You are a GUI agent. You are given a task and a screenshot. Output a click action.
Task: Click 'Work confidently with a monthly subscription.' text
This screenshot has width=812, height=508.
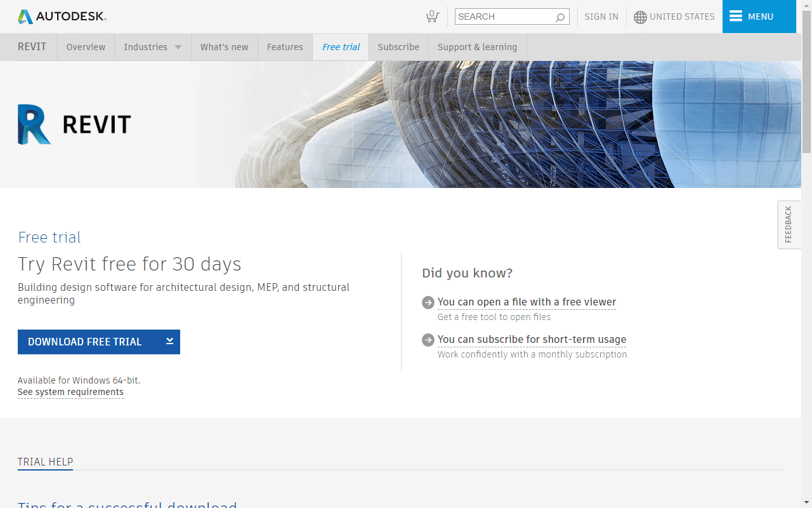point(533,354)
